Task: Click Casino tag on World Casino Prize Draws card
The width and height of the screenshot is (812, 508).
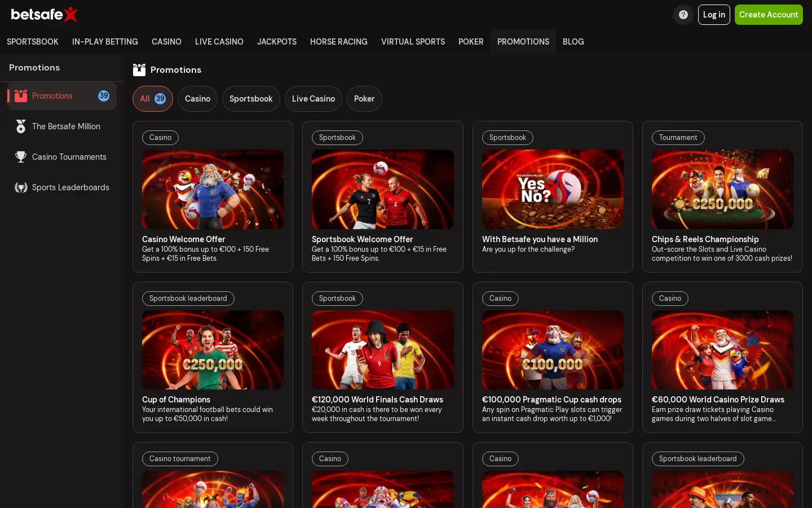Action: [670, 299]
